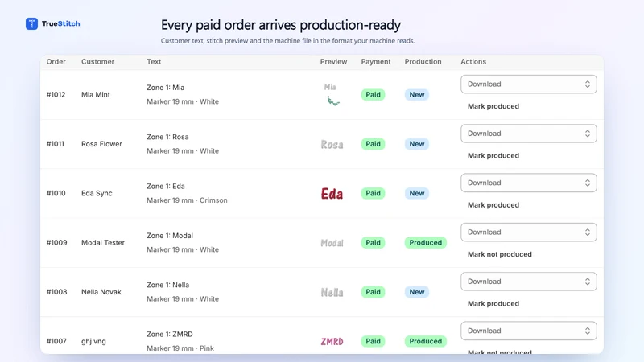Screen dimensions: 644x362
Task: Select order number #1008
Action: (56, 292)
